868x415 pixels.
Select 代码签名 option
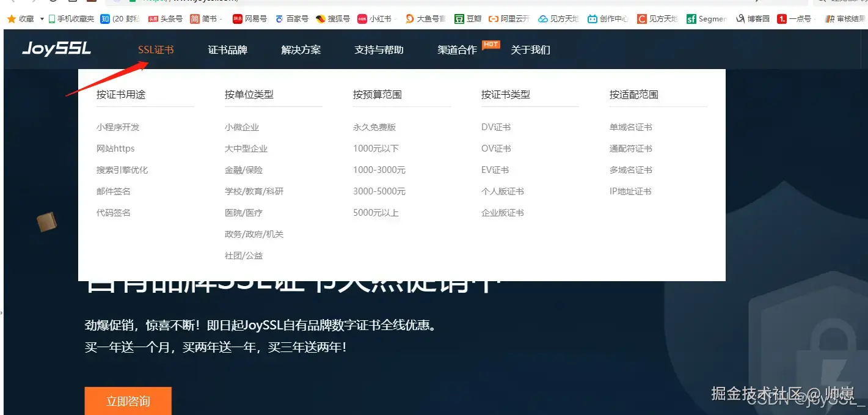(114, 213)
